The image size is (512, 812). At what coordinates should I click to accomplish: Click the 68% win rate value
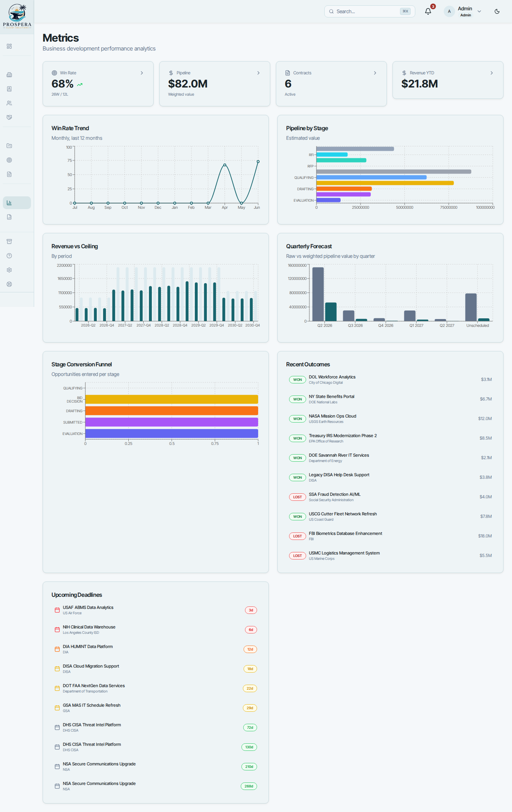pos(63,84)
